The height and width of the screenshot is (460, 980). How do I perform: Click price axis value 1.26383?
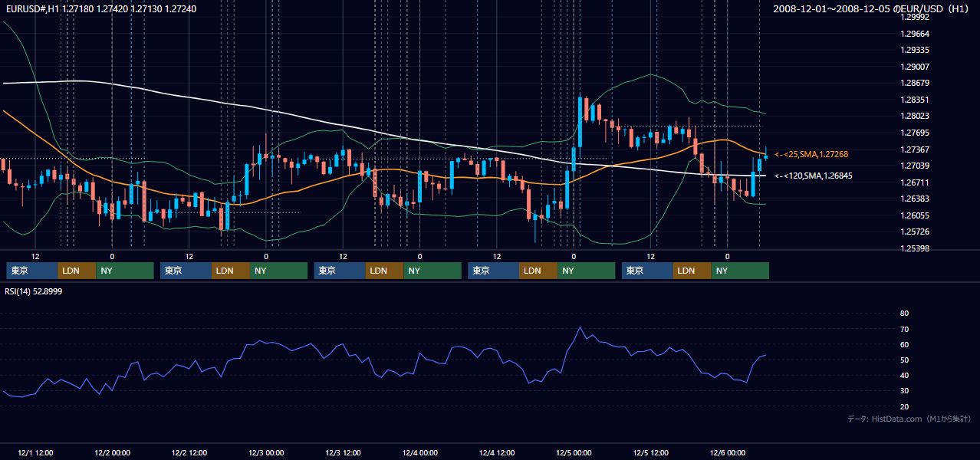[915, 199]
